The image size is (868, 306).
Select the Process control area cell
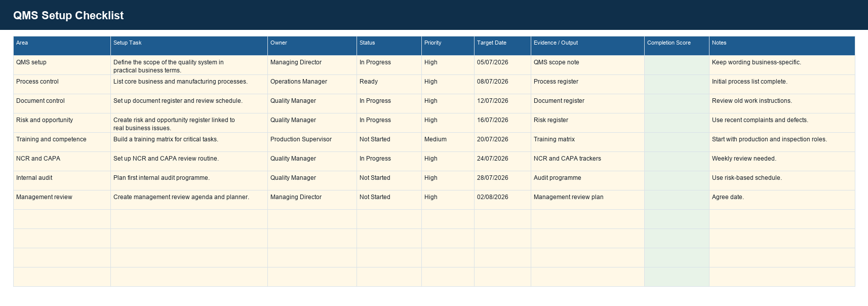pos(62,84)
